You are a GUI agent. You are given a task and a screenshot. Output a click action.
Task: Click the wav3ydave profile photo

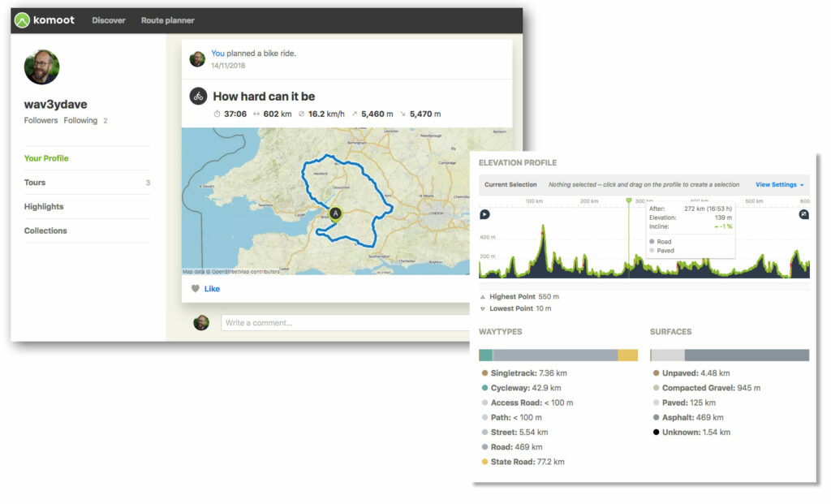42,67
